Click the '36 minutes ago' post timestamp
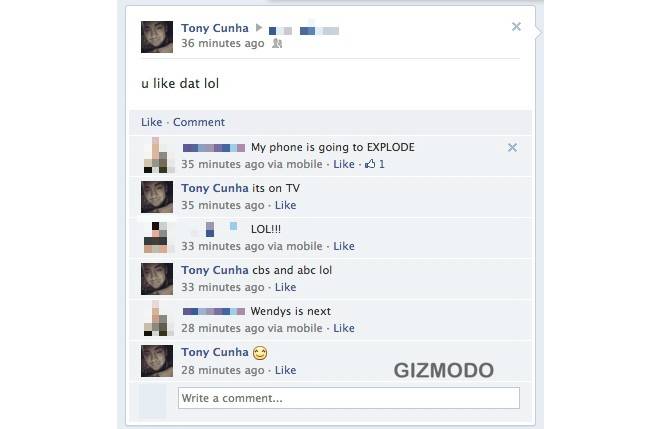This screenshot has width=660, height=429. coord(223,43)
